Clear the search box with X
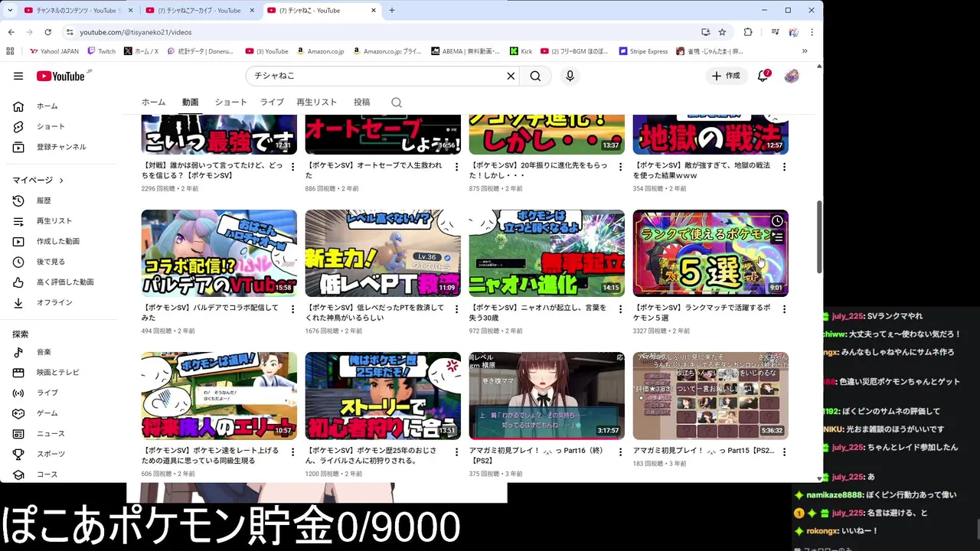Screen dimensions: 980x551 tap(511, 76)
